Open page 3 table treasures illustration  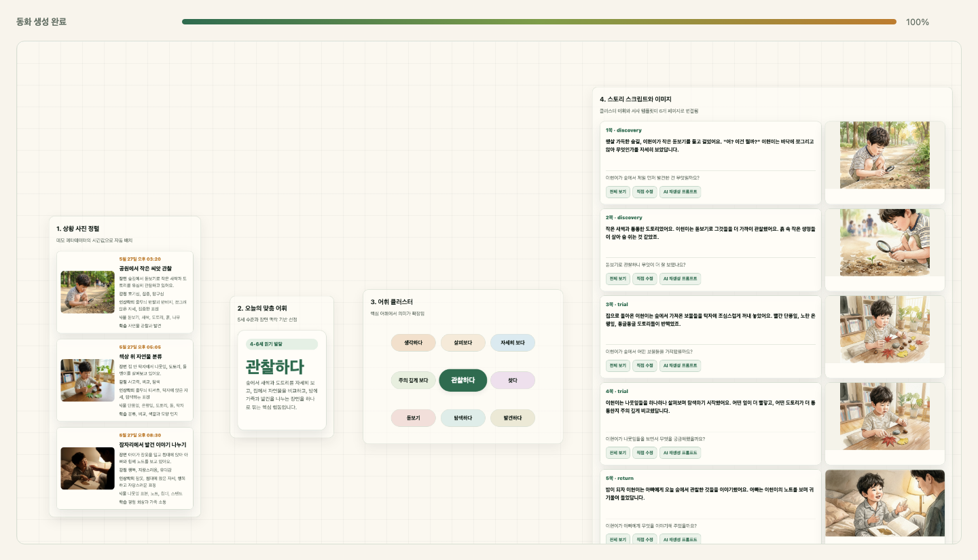pos(885,329)
